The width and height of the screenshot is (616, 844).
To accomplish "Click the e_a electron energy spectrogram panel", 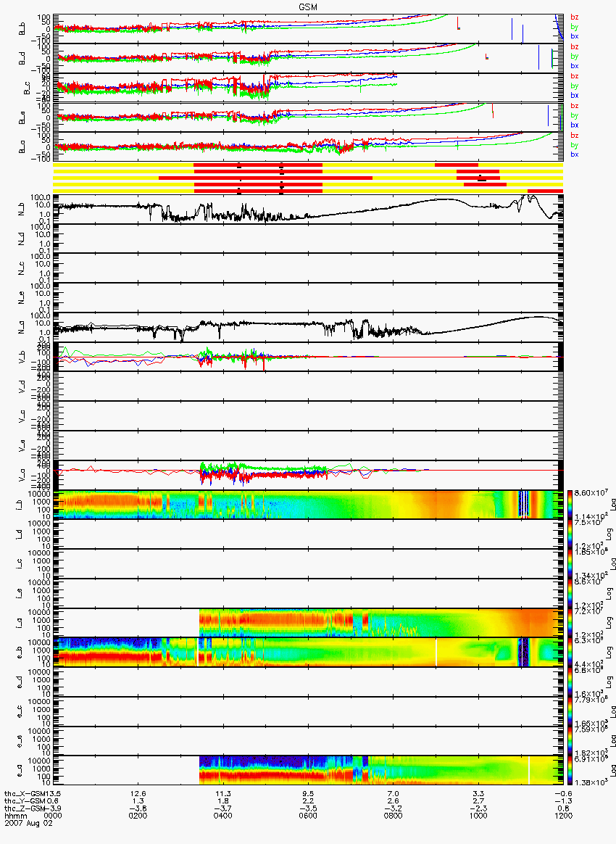I will [x=308, y=770].
